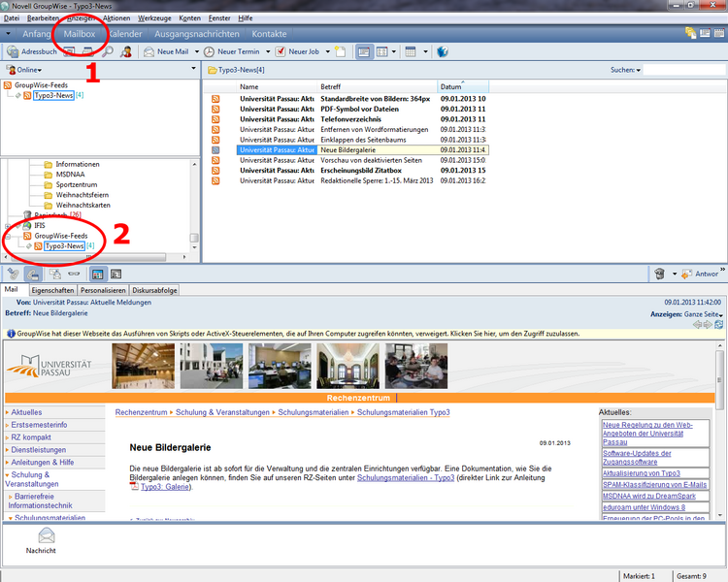Viewport: 728px width, 582px height.
Task: Open the 'Typo3: Galerie' PDF link
Action: point(165,487)
